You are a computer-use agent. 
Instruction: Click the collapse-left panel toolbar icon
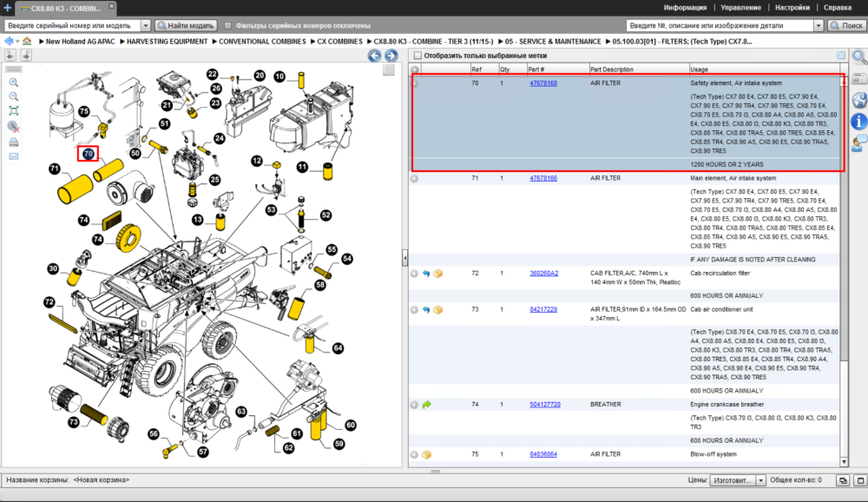[x=10, y=55]
